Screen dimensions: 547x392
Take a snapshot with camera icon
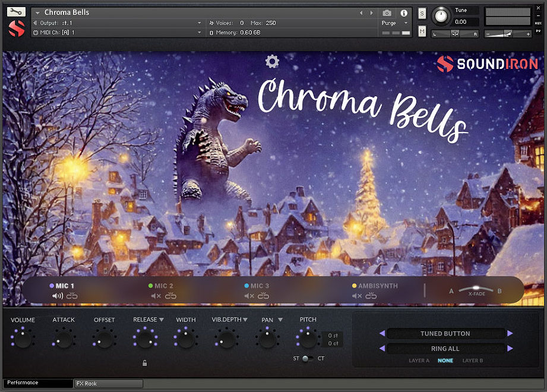tap(387, 13)
